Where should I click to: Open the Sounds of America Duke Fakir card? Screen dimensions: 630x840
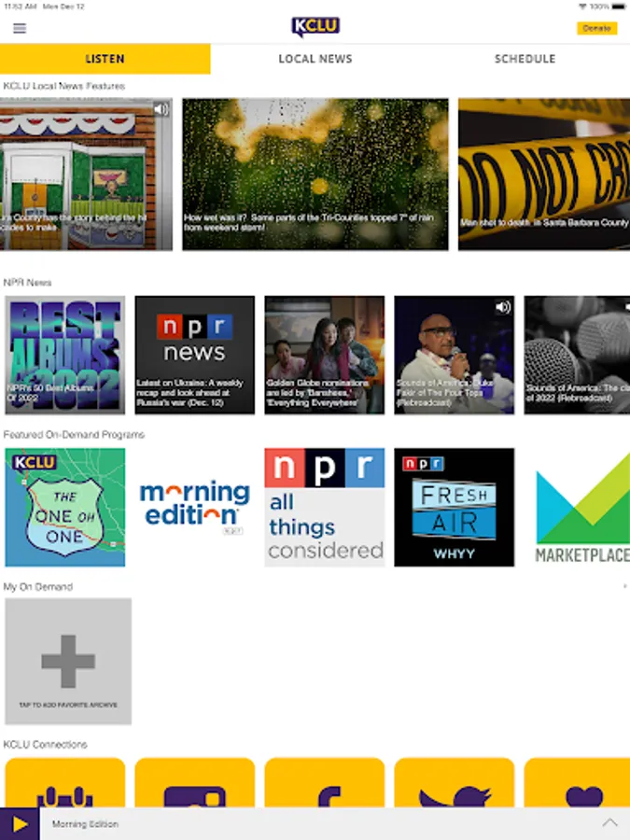click(455, 356)
